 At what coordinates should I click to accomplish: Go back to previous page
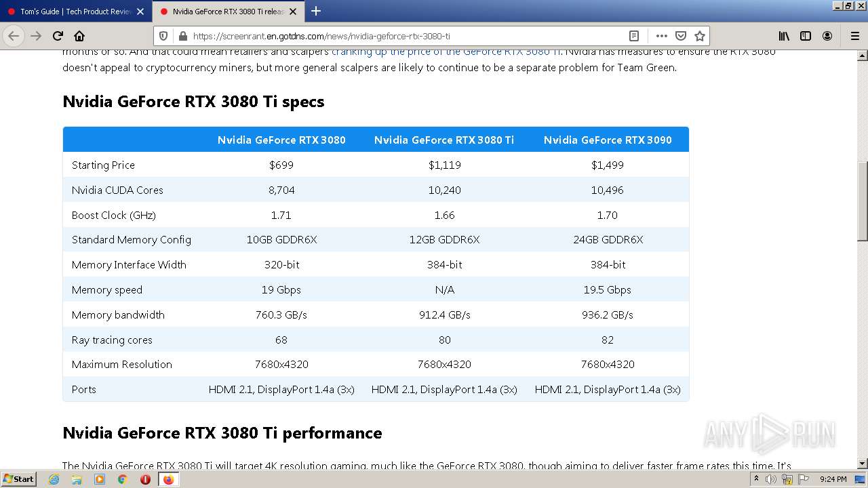(x=14, y=36)
